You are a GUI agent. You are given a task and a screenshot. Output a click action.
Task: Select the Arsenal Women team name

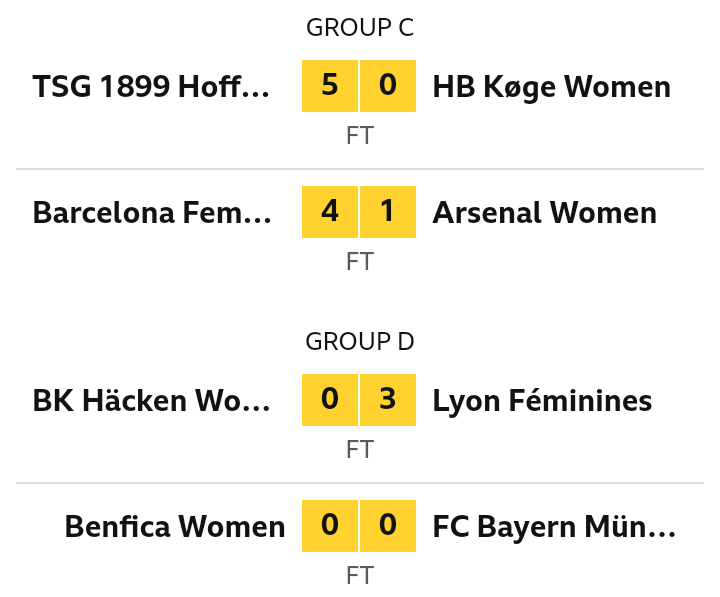(x=545, y=213)
